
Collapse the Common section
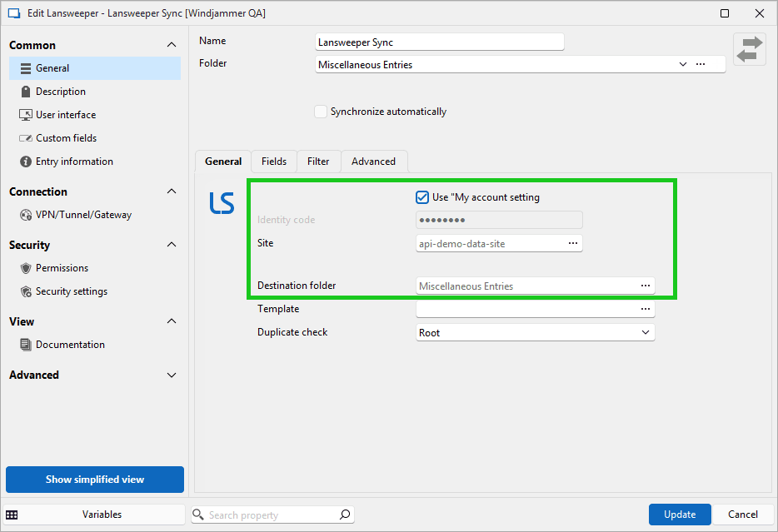(172, 44)
